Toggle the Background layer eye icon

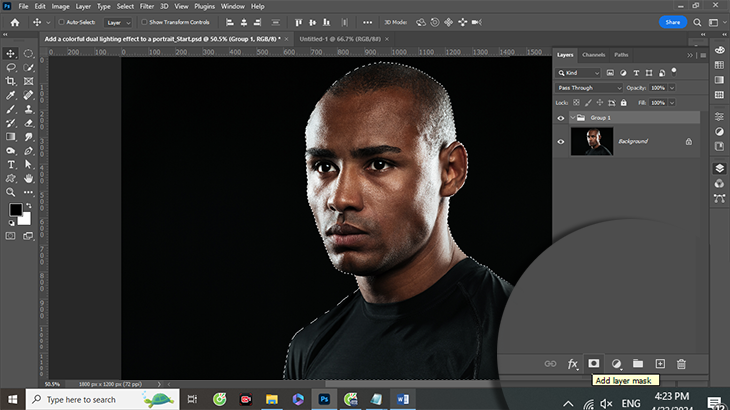(560, 141)
